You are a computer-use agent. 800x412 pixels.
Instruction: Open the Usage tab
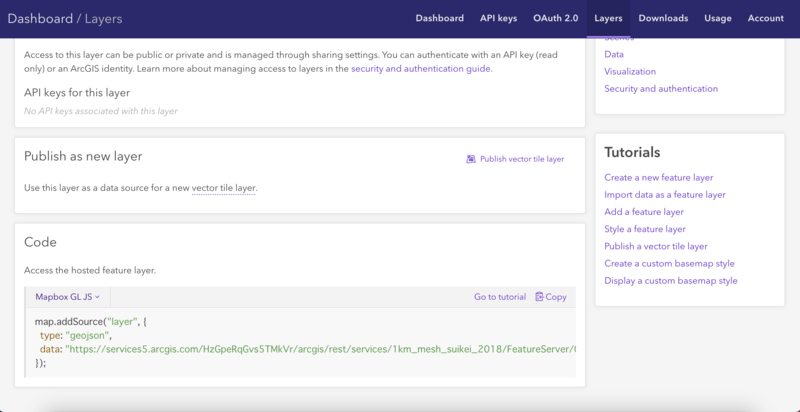tap(718, 18)
